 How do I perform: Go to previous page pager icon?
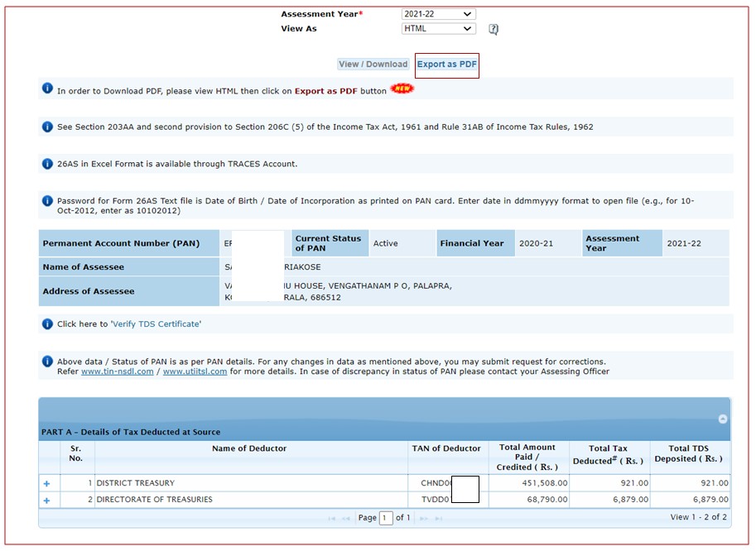coord(345,519)
